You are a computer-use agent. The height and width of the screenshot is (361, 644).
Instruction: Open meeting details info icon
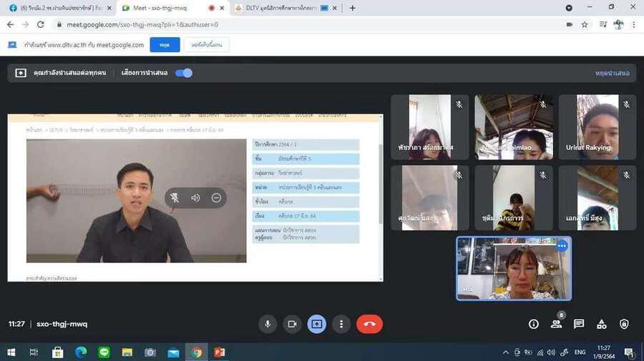[x=533, y=324]
